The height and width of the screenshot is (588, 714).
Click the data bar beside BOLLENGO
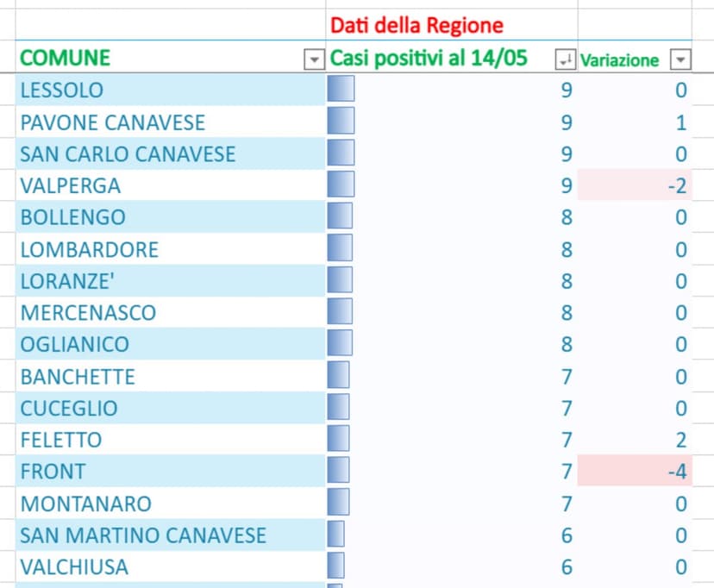coord(340,217)
